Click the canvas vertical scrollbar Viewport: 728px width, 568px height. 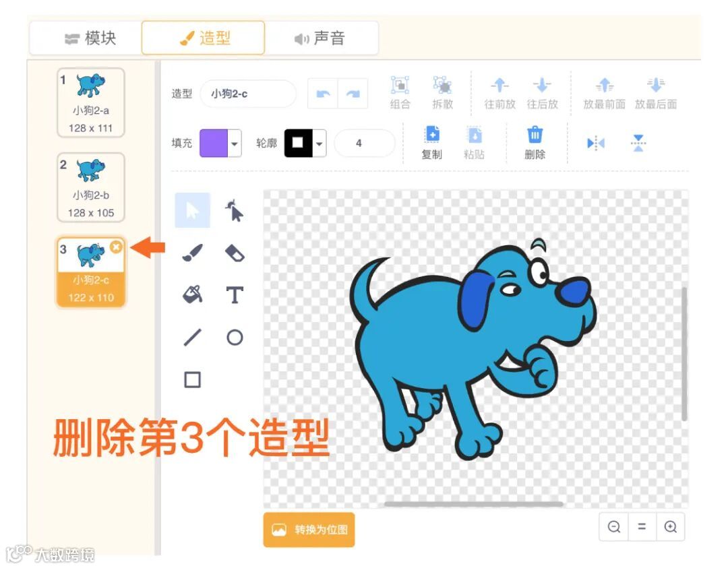point(684,354)
